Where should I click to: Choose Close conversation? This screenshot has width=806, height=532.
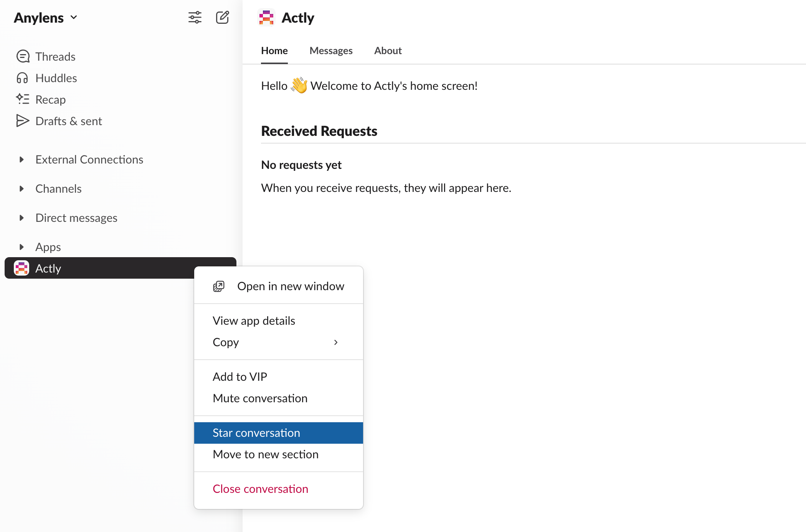279,489
